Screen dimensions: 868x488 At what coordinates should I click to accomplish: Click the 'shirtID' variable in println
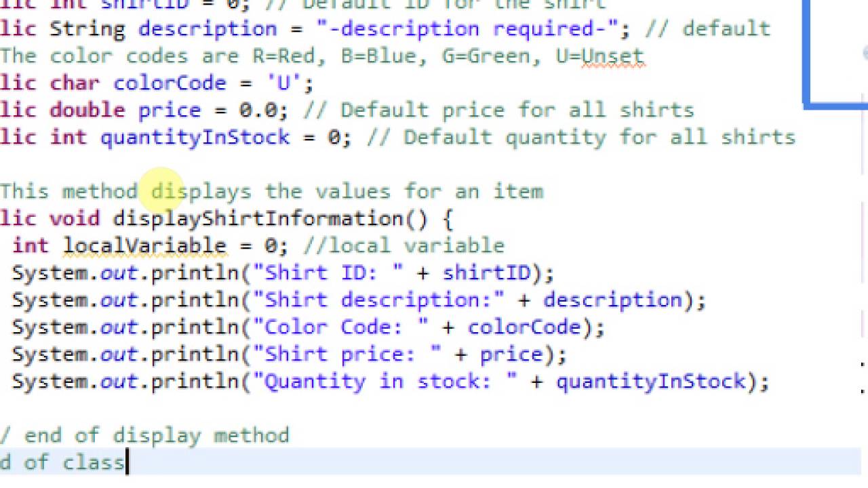[x=487, y=273]
